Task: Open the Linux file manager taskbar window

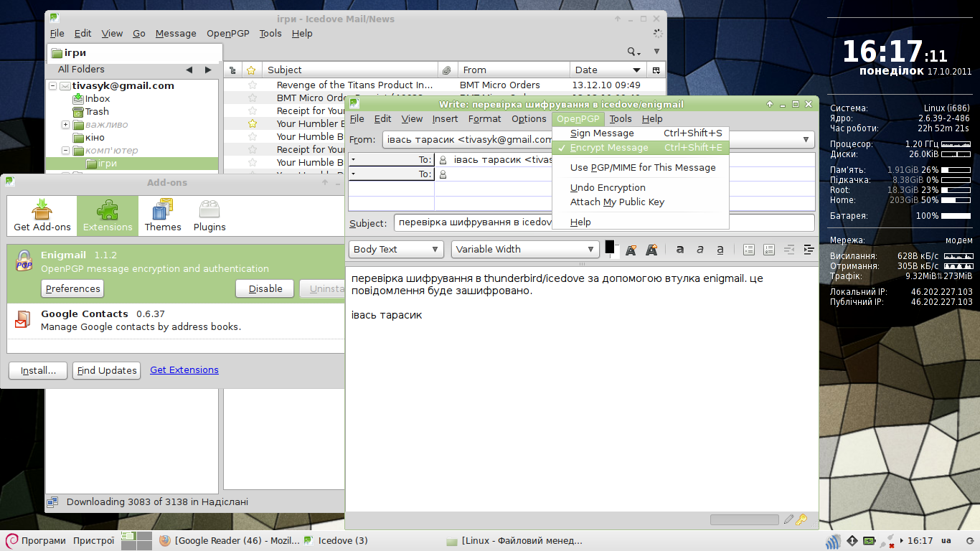Action: [x=514, y=541]
